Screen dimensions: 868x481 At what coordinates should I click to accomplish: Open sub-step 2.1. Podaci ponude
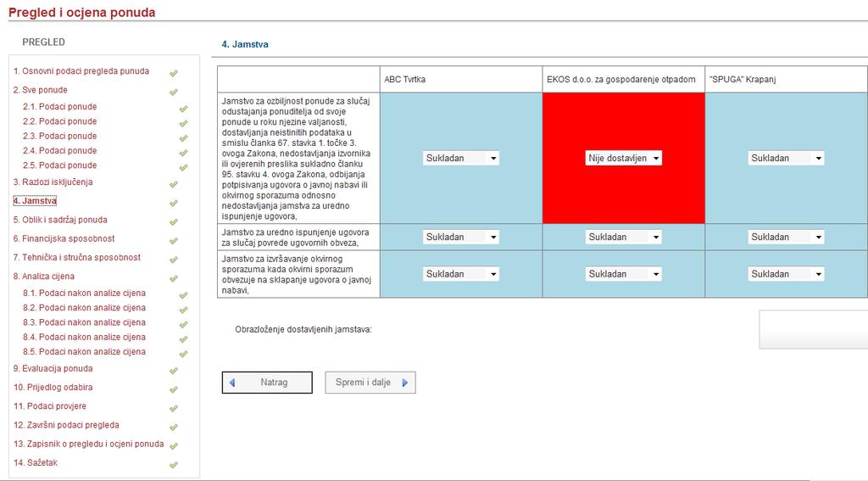60,106
